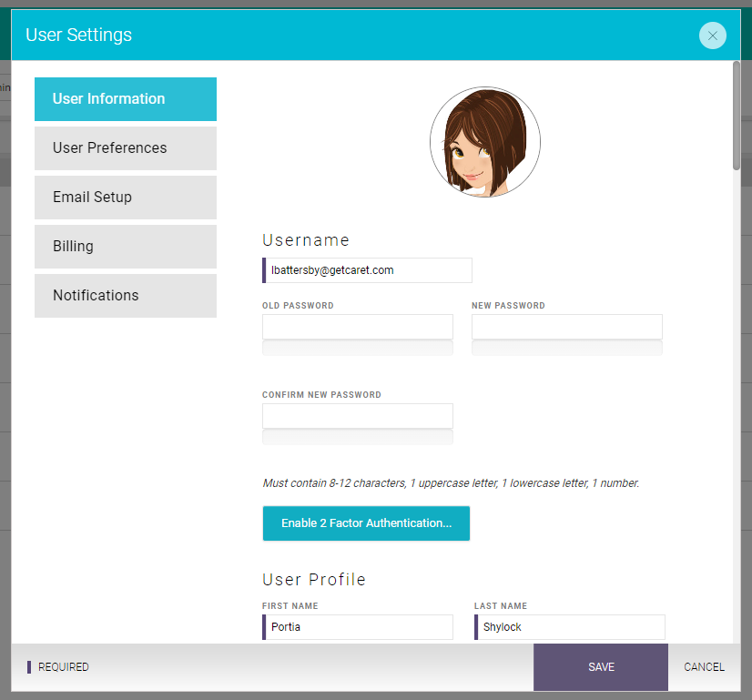Screen dimensions: 752x700
Task: Switch to the User Preferences tab
Action: pyautogui.click(x=125, y=147)
